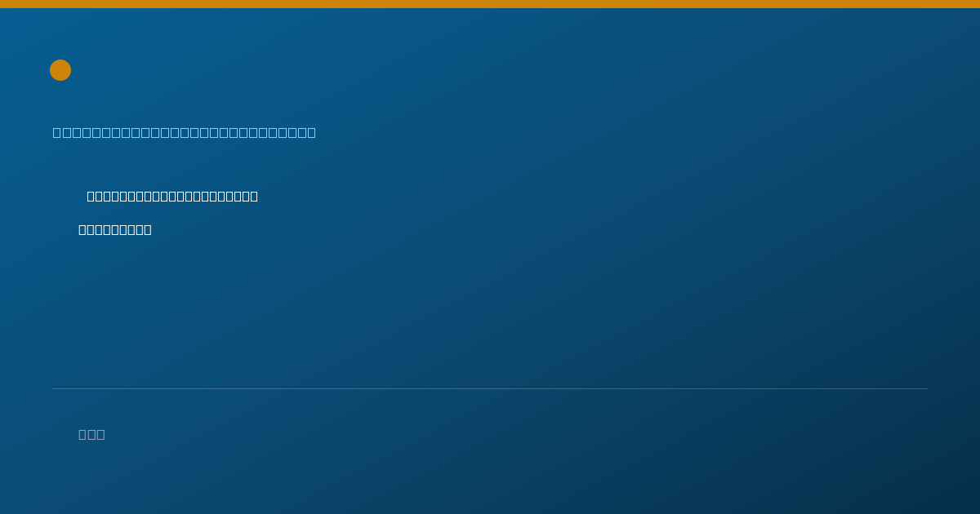Click the middle of the longer white line
The height and width of the screenshot is (514, 980).
pyautogui.click(x=172, y=196)
